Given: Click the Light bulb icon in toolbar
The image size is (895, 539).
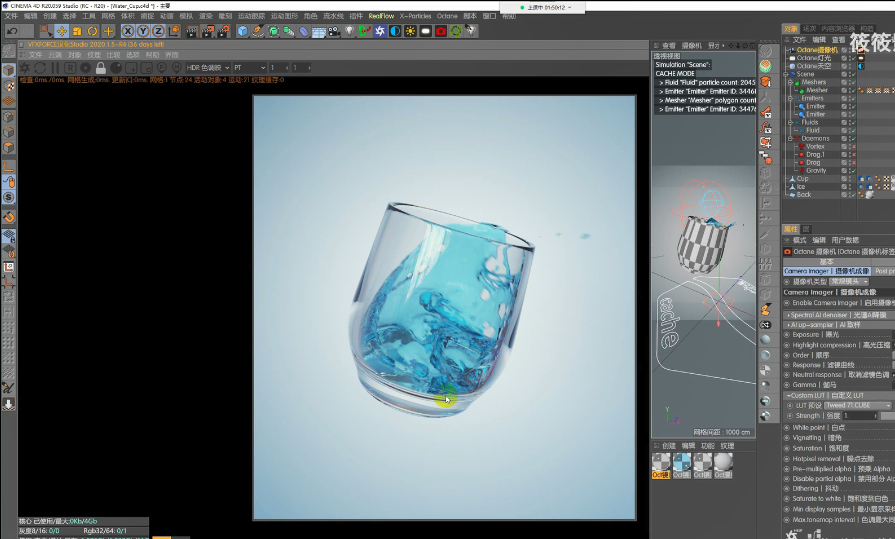Looking at the screenshot, I should click(350, 31).
